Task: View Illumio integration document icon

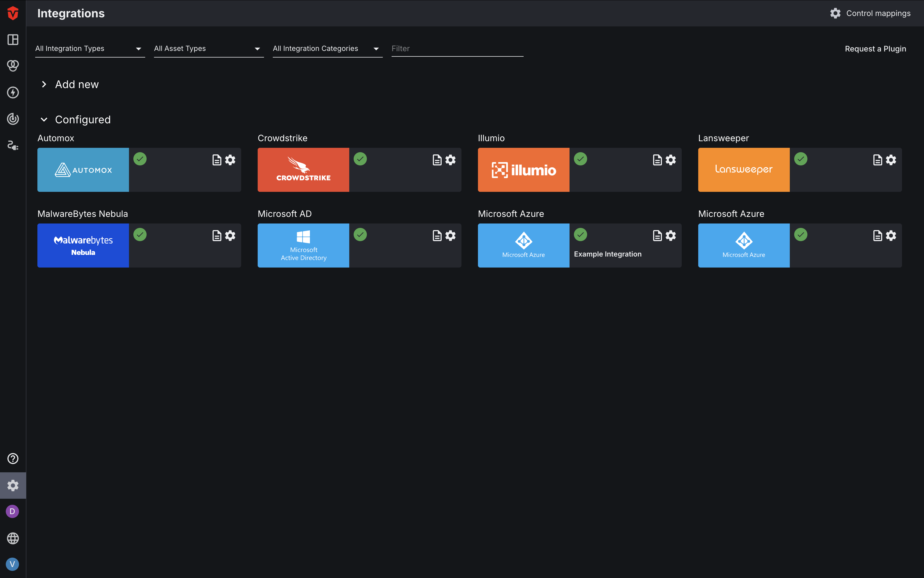Action: coord(658,160)
